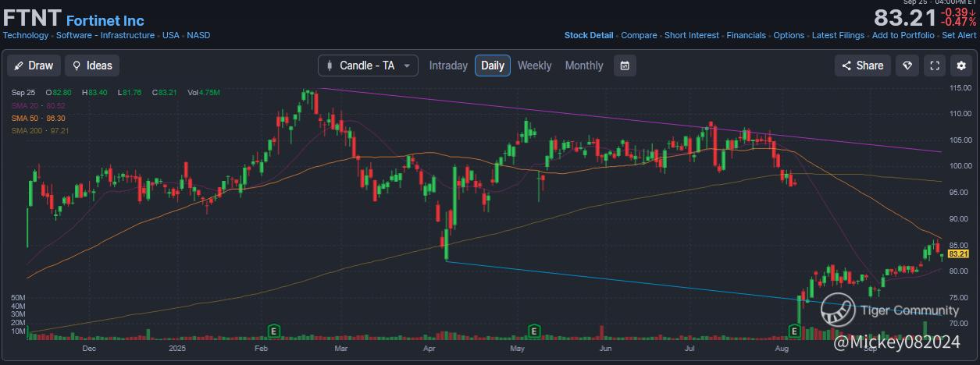Switch to the Monthly timeframe

pos(584,66)
